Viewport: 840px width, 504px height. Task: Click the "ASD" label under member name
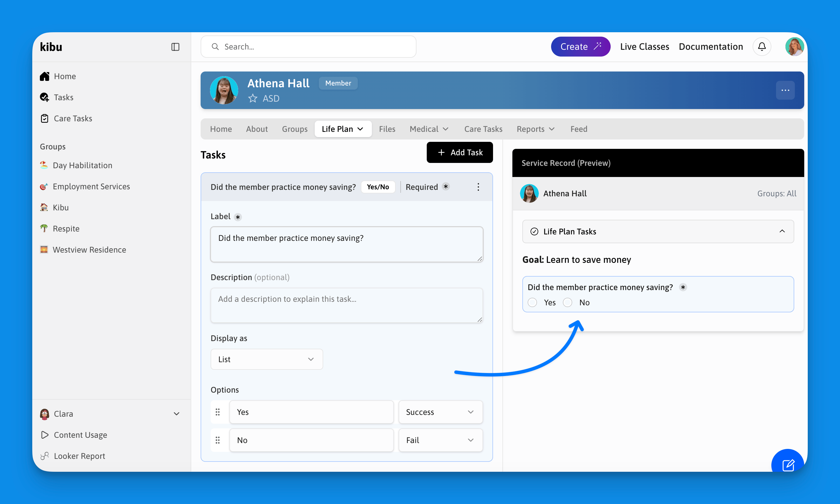click(271, 98)
